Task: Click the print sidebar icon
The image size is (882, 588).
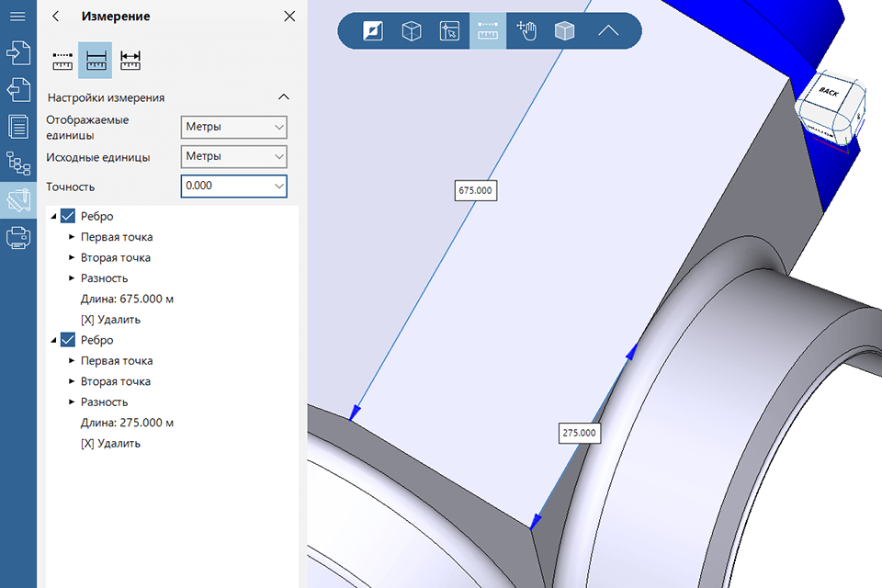Action: (x=18, y=237)
